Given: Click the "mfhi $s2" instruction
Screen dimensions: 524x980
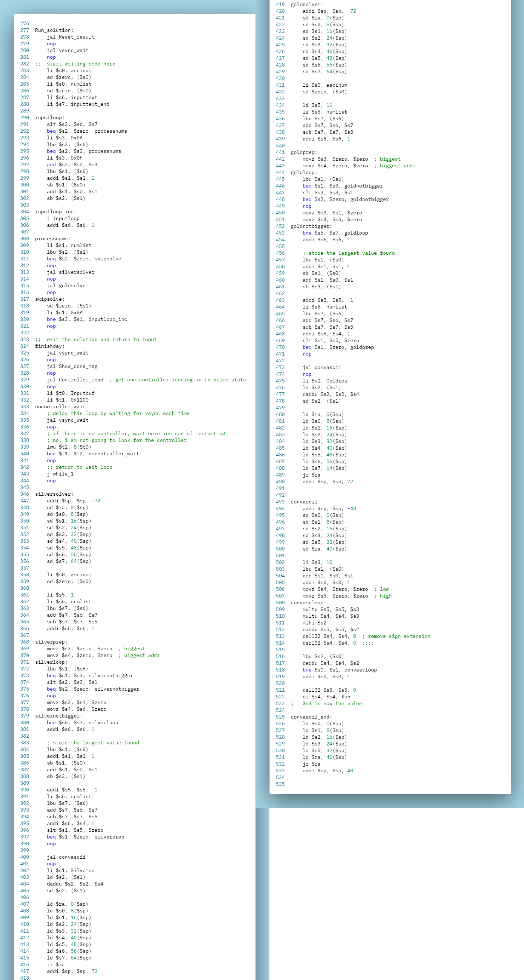Looking at the screenshot, I should click(x=315, y=623).
